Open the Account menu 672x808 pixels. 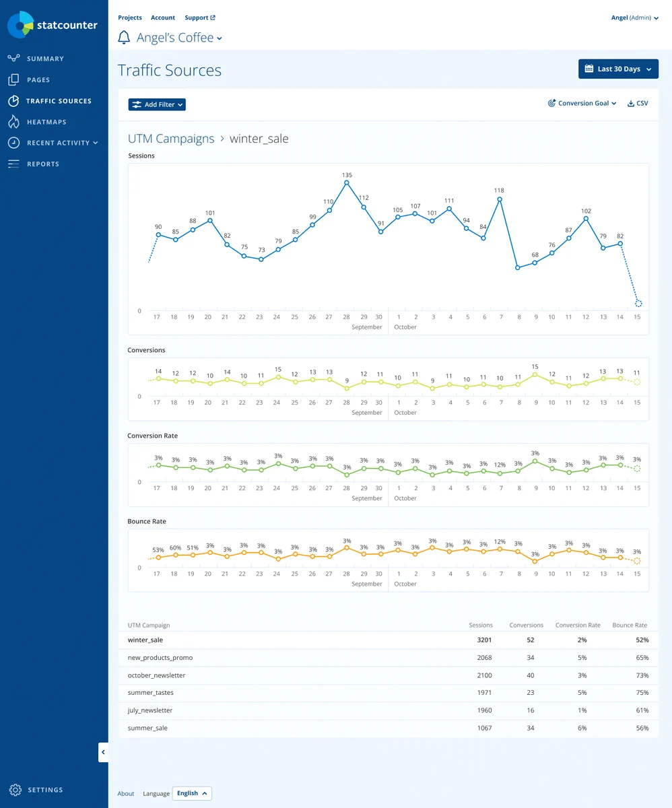(163, 18)
